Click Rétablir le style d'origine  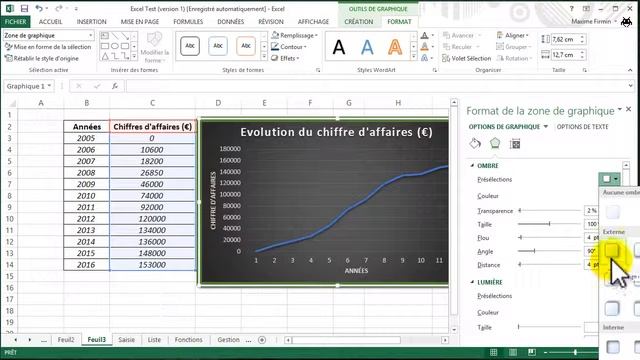click(41, 58)
